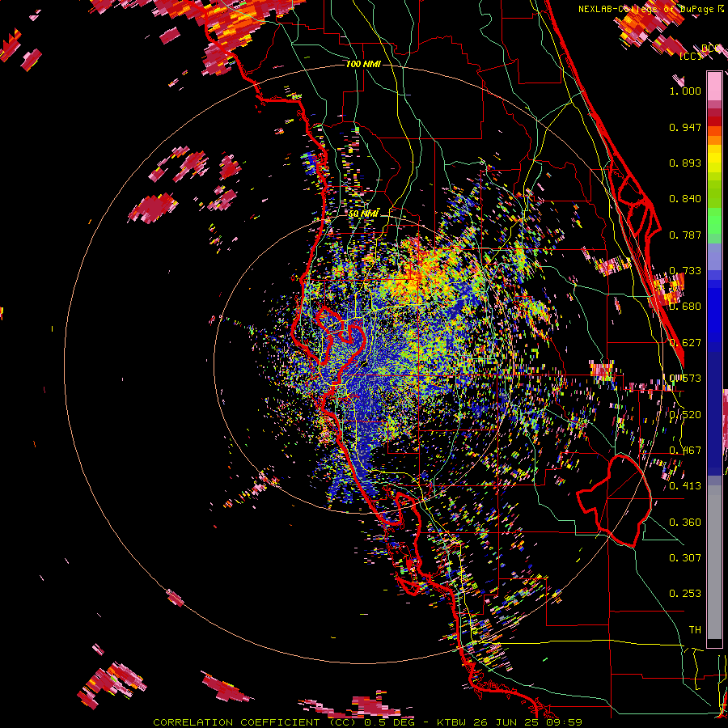The image size is (728, 728).
Task: Select the 0.307 legend value
Action: [x=685, y=557]
